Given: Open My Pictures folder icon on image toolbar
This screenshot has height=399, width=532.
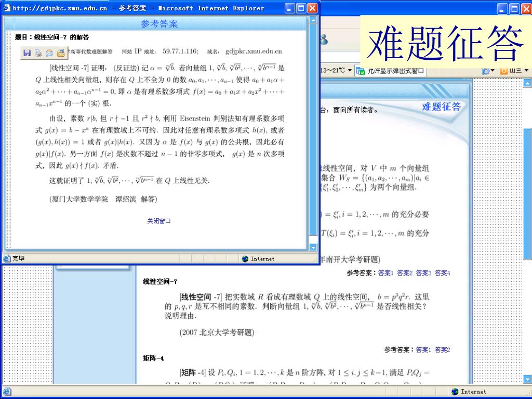Looking at the screenshot, I should [x=60, y=52].
